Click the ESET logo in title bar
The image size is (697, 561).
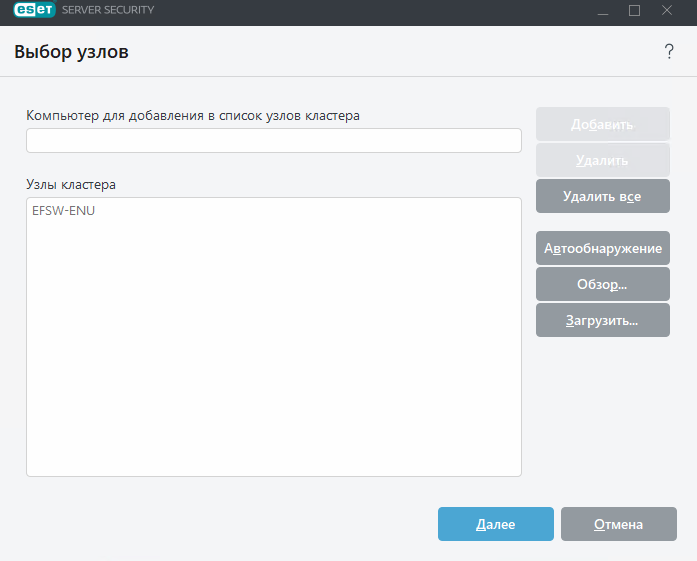34,10
